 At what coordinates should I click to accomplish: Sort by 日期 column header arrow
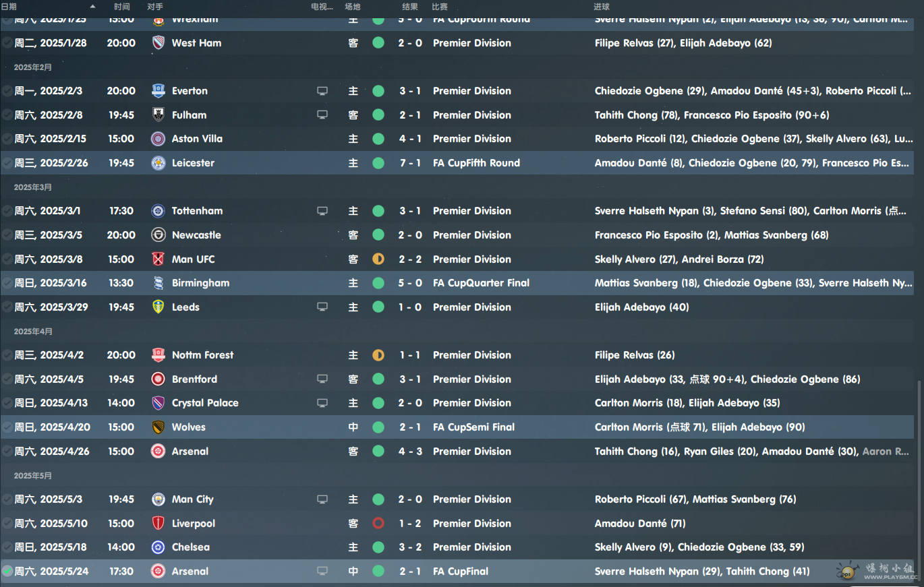coord(92,7)
